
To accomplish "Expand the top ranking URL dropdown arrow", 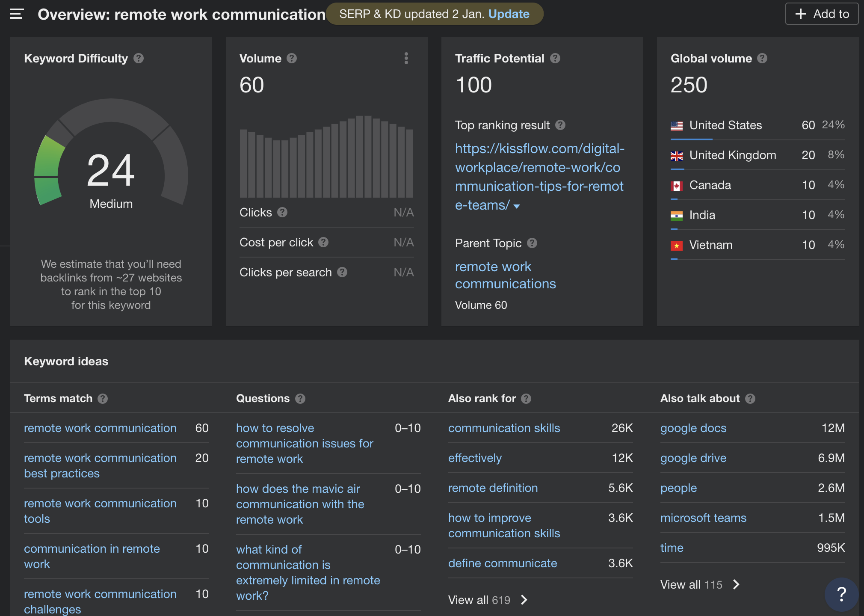I will click(517, 206).
